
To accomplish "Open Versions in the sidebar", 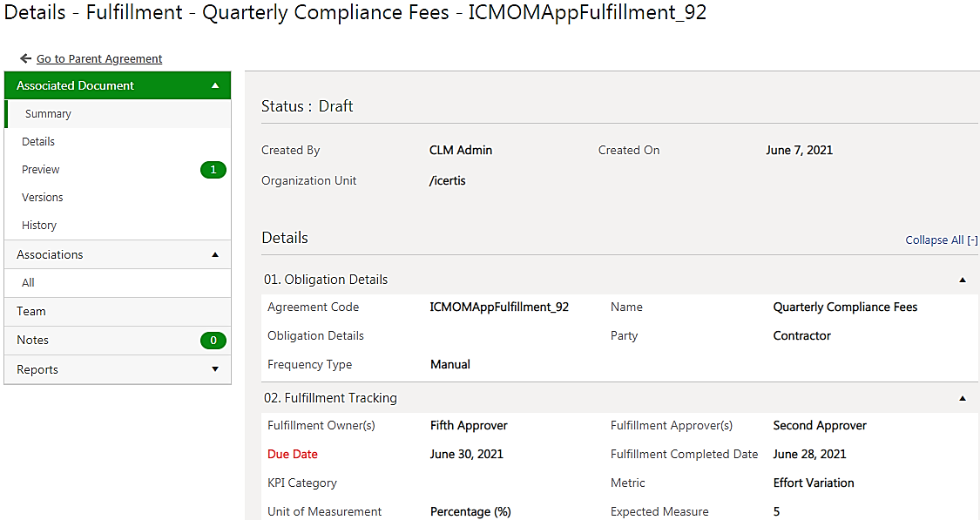I will tap(43, 198).
